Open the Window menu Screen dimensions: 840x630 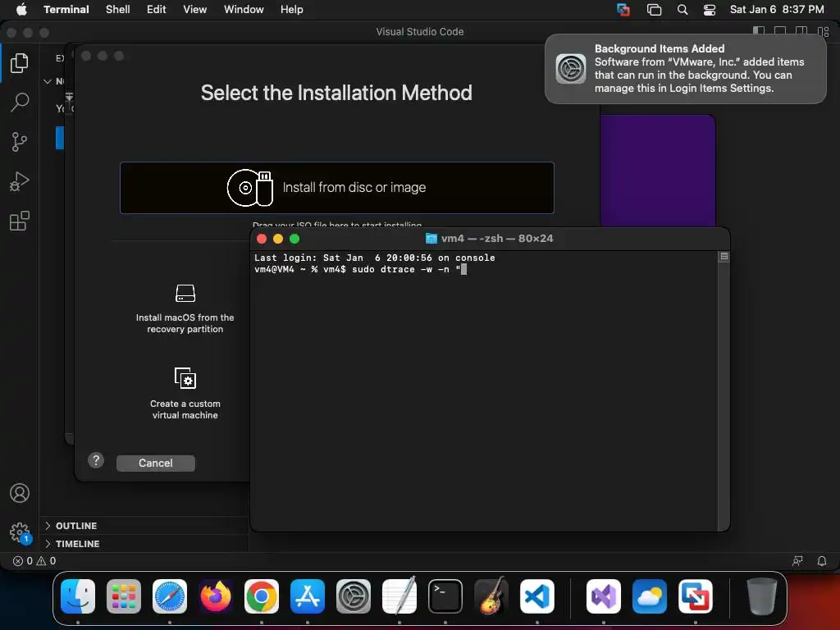pos(244,9)
